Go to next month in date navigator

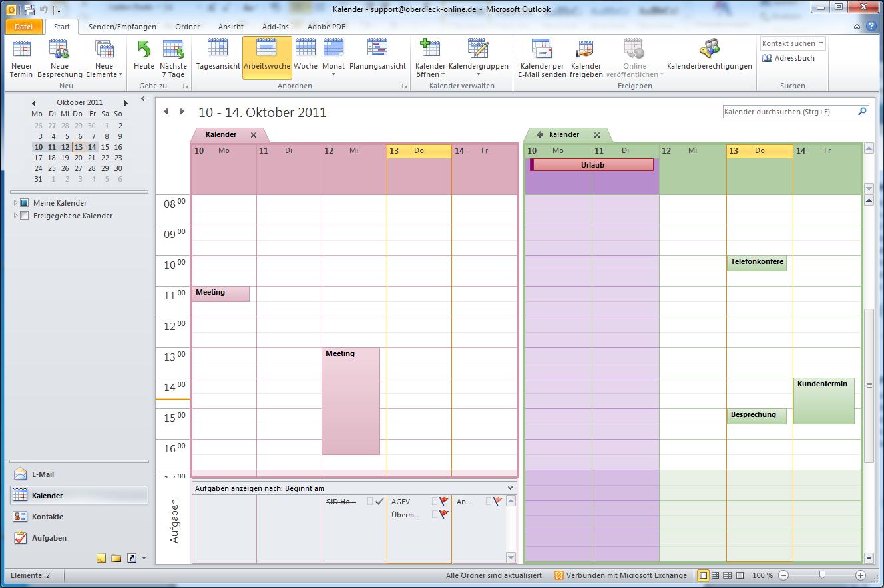(126, 103)
